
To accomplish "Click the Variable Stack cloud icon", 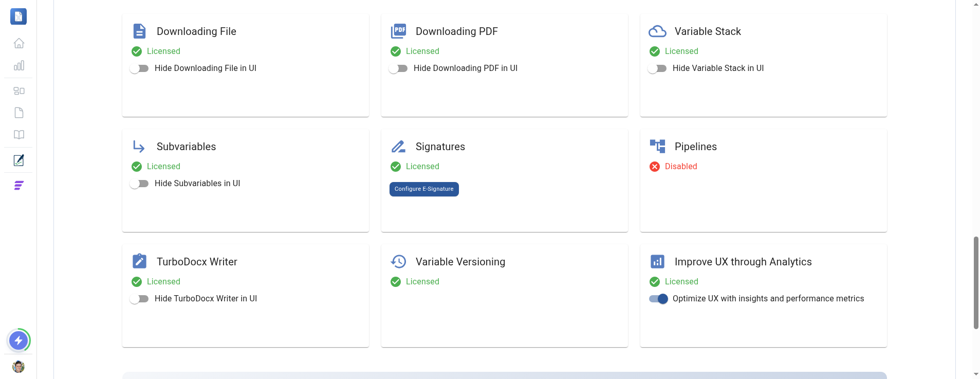I will pyautogui.click(x=657, y=31).
